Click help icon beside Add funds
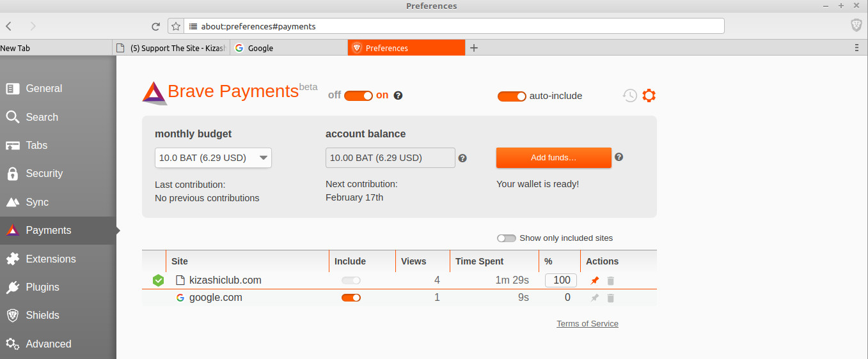The height and width of the screenshot is (359, 868). pyautogui.click(x=619, y=157)
